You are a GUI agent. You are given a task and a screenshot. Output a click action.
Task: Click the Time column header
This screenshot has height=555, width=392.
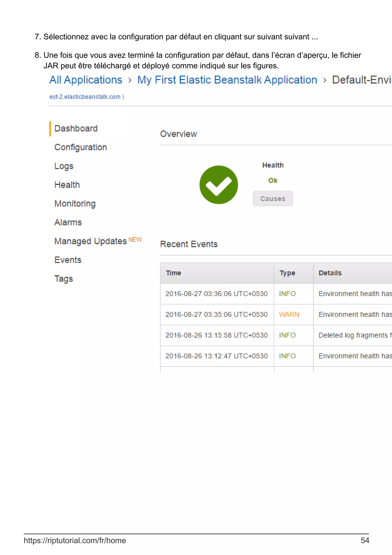click(x=217, y=273)
